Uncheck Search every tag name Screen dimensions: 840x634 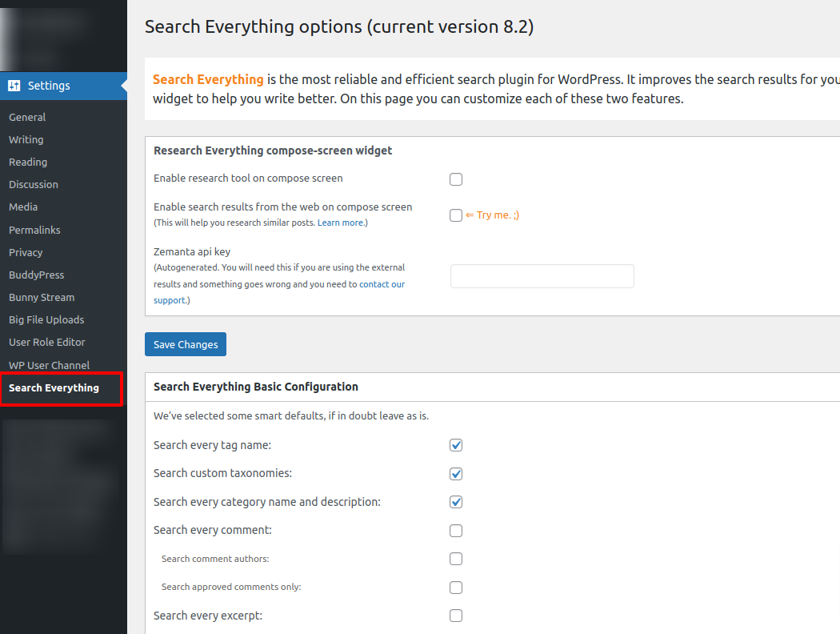pyautogui.click(x=456, y=445)
